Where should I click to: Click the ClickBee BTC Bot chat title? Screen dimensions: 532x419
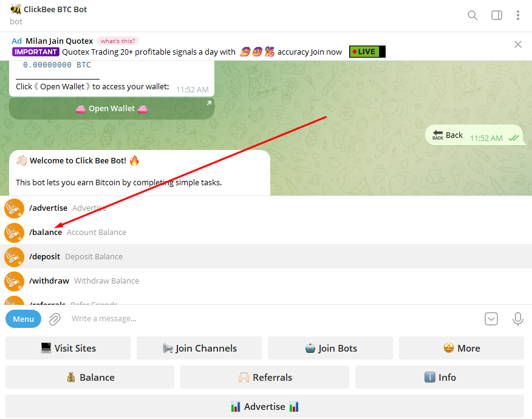pyautogui.click(x=55, y=10)
